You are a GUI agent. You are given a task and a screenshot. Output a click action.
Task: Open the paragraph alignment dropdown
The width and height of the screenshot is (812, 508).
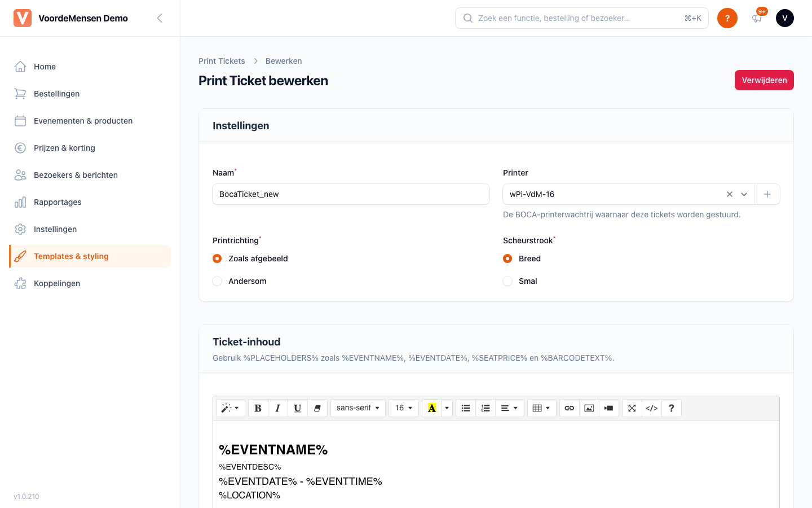pyautogui.click(x=509, y=408)
